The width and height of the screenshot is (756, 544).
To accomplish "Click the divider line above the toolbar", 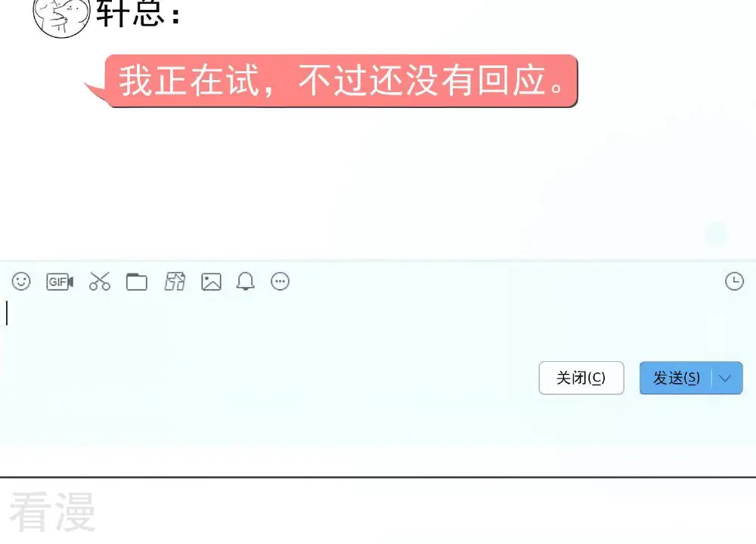I will (x=378, y=261).
